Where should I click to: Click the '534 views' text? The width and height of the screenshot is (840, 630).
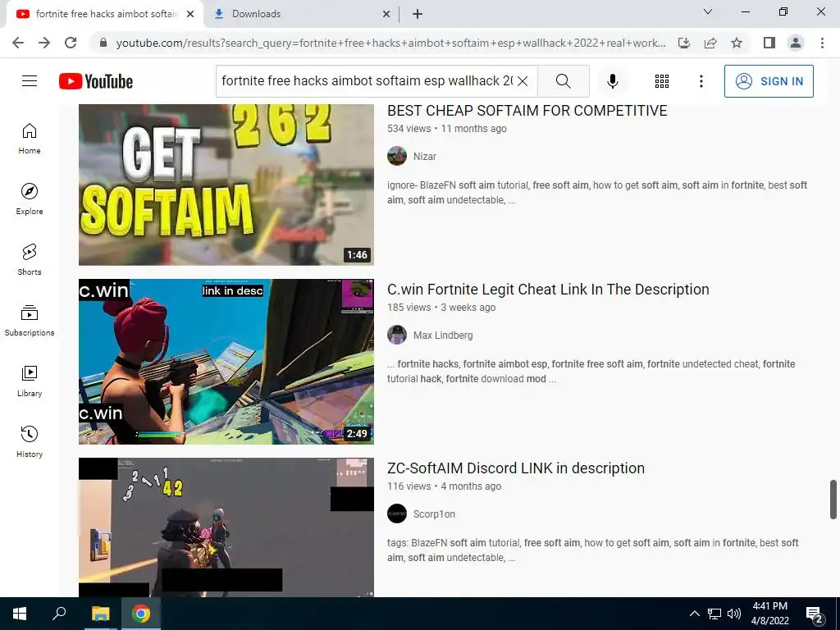(x=409, y=129)
